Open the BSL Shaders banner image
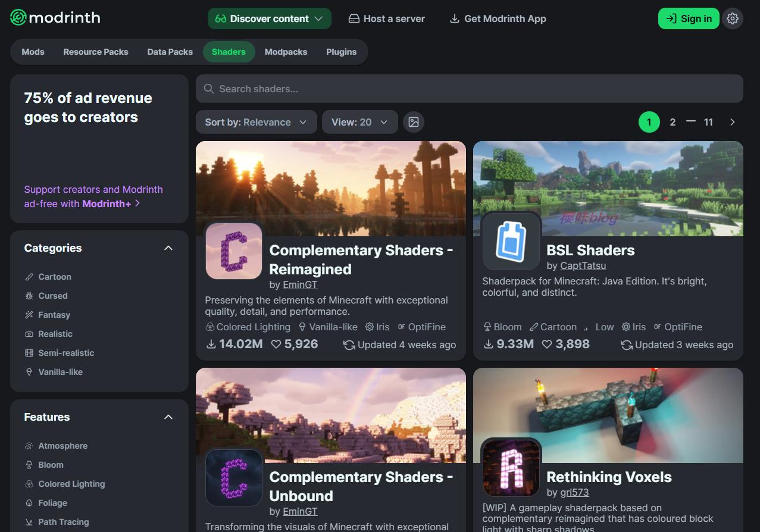The height and width of the screenshot is (532, 760). pyautogui.click(x=608, y=189)
